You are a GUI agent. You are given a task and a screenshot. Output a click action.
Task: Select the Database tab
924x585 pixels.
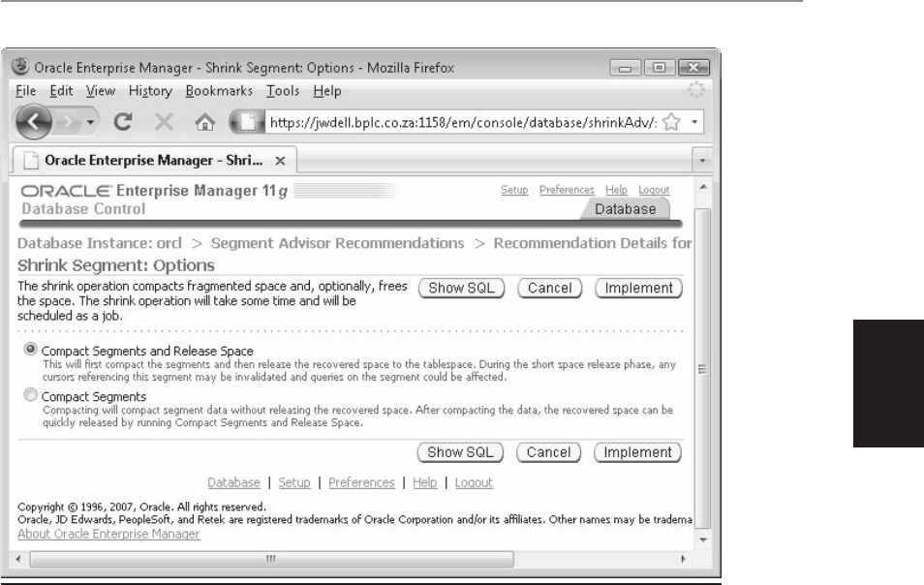coord(626,209)
